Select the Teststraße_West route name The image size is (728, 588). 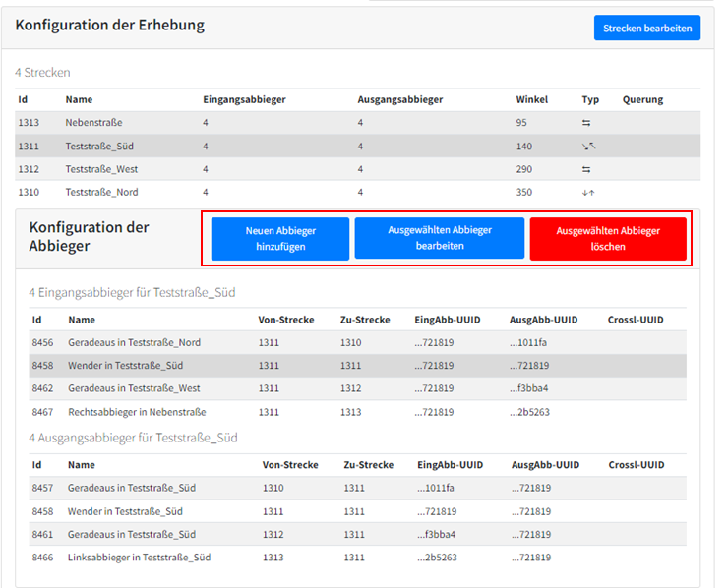101,169
